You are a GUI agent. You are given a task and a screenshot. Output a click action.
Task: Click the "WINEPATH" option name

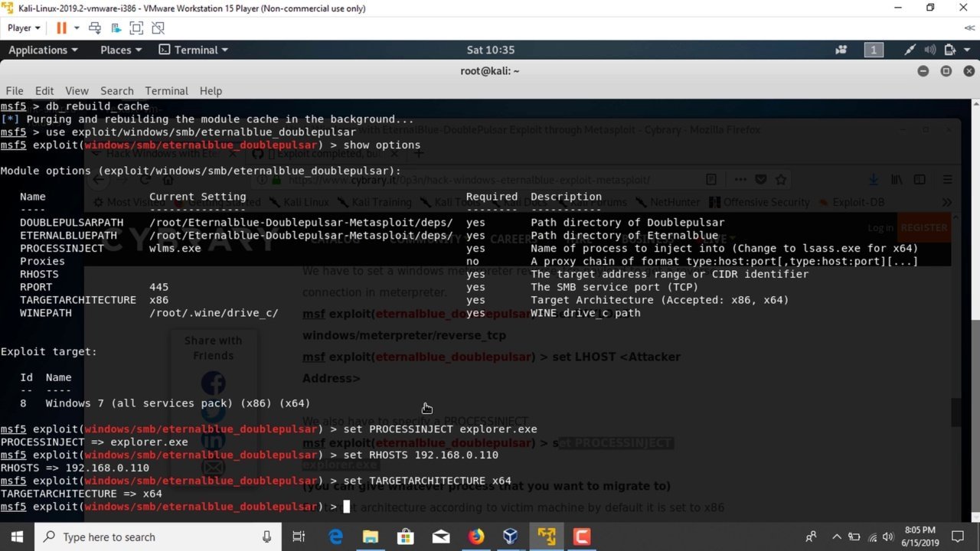(46, 312)
